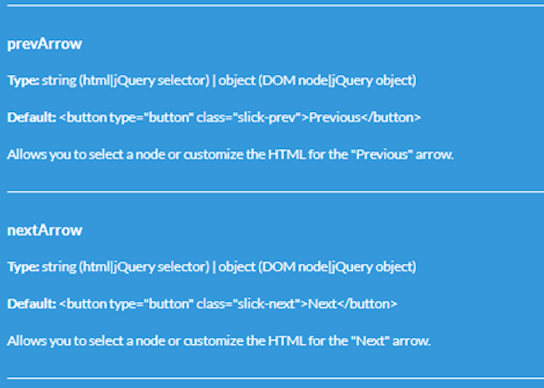This screenshot has width=544, height=388.
Task: Click prevArrow's 'object (DOM node|jQuery object)' text
Action: tap(317, 81)
